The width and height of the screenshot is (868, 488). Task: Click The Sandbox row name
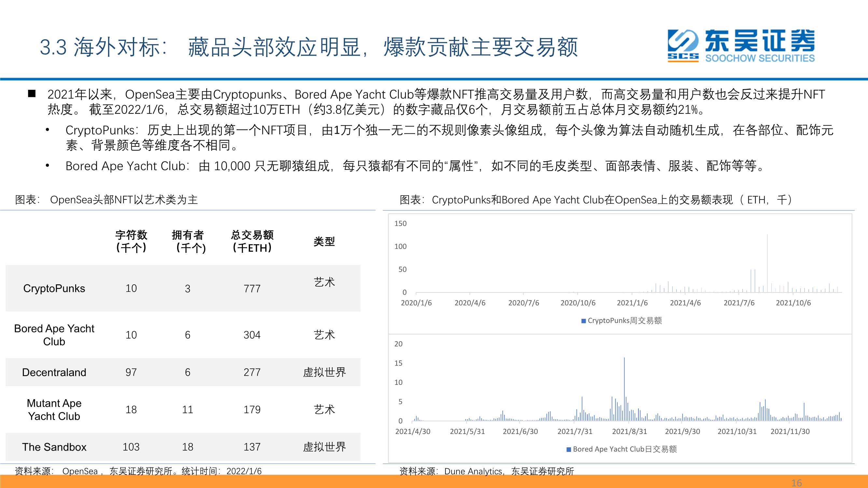click(x=54, y=447)
